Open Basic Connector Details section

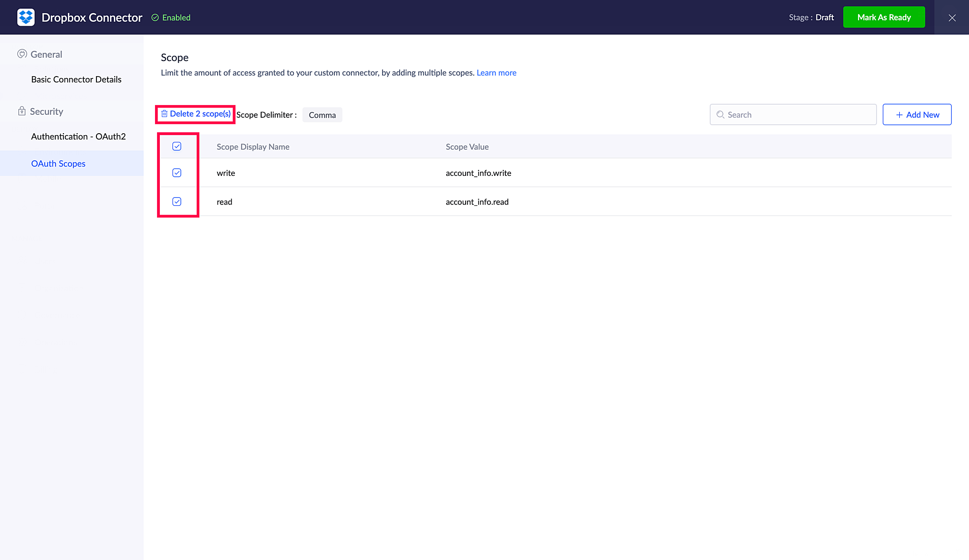[76, 79]
